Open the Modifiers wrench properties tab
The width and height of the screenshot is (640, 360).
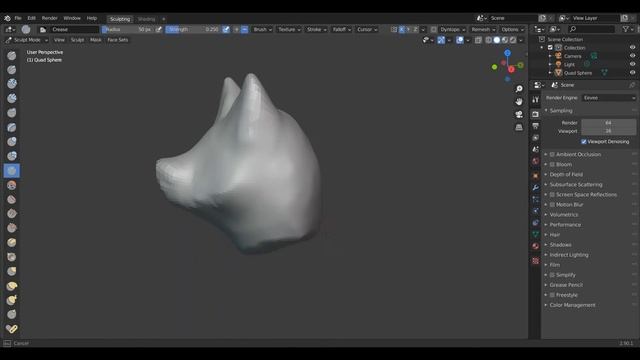pyautogui.click(x=536, y=187)
